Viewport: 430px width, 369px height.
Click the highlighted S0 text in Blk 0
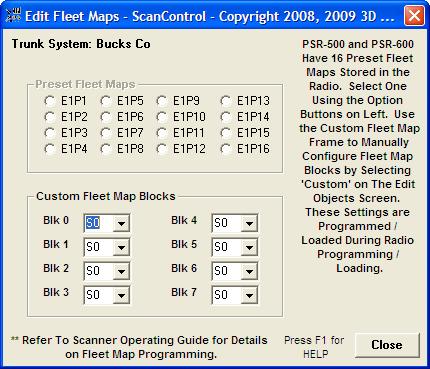point(93,223)
